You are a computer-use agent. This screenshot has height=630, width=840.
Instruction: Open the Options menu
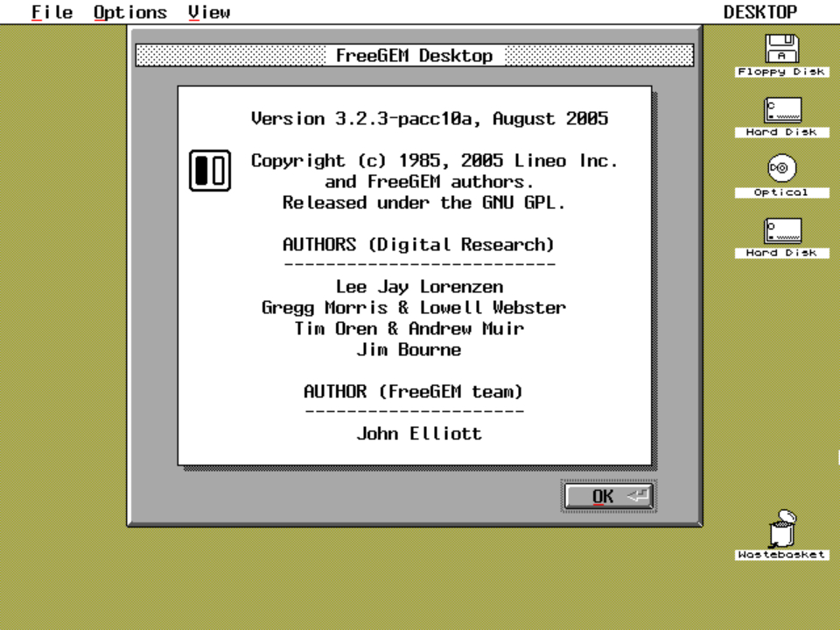pos(130,12)
